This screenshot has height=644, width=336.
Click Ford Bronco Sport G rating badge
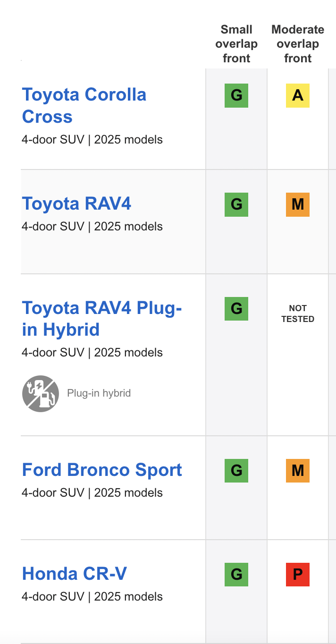pyautogui.click(x=236, y=471)
